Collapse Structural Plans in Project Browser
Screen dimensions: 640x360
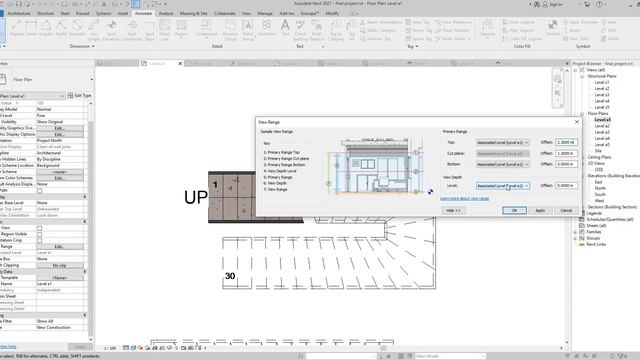tap(582, 76)
